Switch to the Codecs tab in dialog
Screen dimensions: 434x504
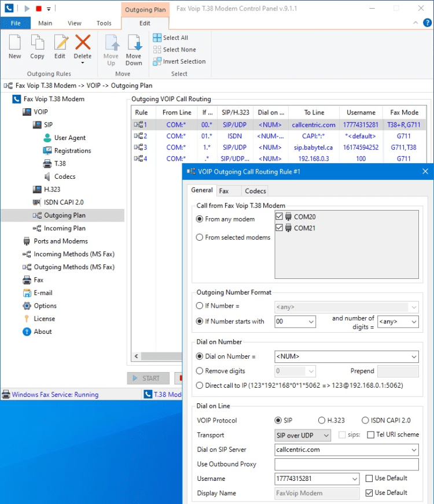pyautogui.click(x=255, y=191)
